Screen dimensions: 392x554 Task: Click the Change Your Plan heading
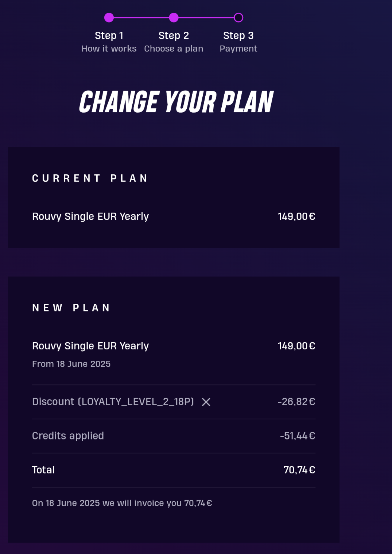click(176, 102)
